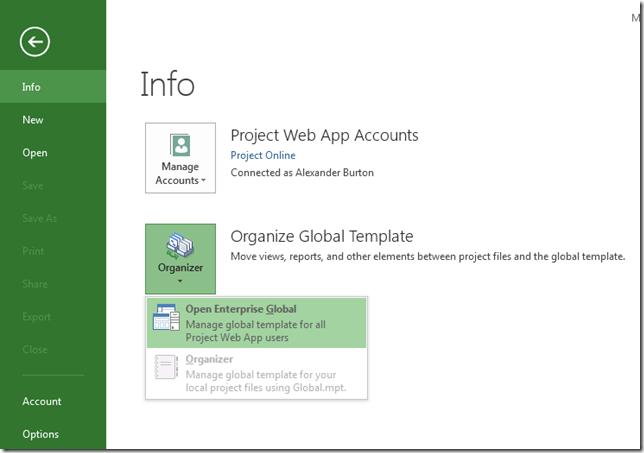The image size is (644, 453).
Task: Click the Info page title
Action: (x=168, y=84)
